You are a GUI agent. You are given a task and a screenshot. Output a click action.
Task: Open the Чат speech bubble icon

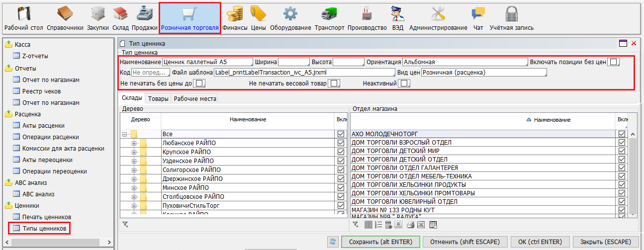tap(478, 17)
